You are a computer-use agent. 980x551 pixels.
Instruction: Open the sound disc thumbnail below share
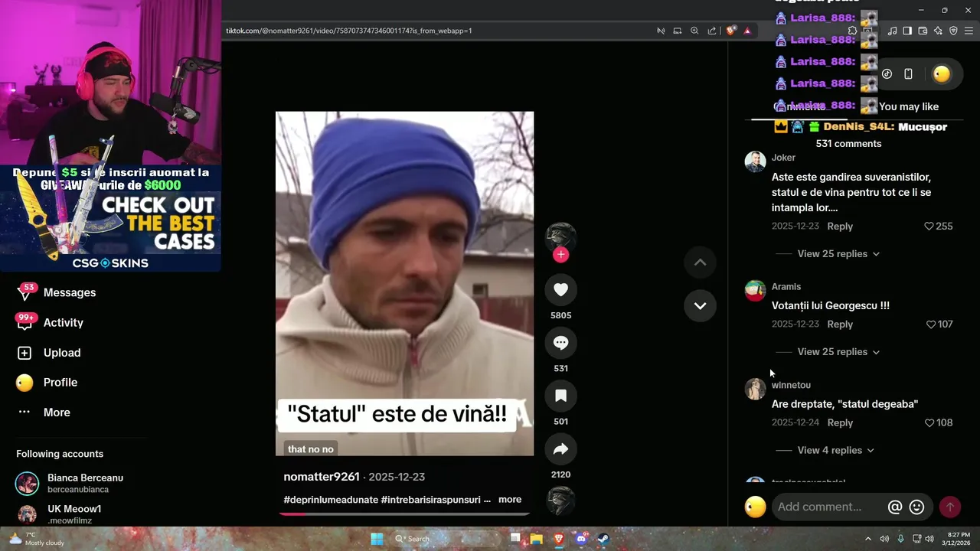pos(560,500)
